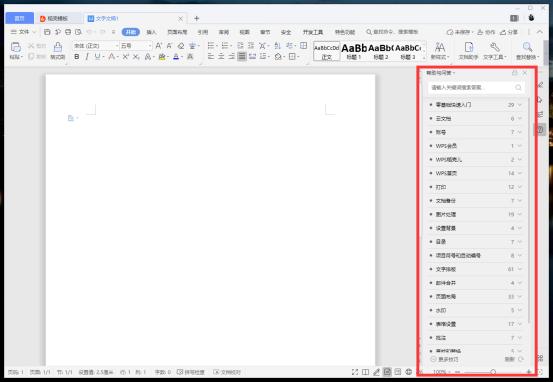Increase font size with A+ icon
Screen dimensions: 553x382
coord(159,46)
